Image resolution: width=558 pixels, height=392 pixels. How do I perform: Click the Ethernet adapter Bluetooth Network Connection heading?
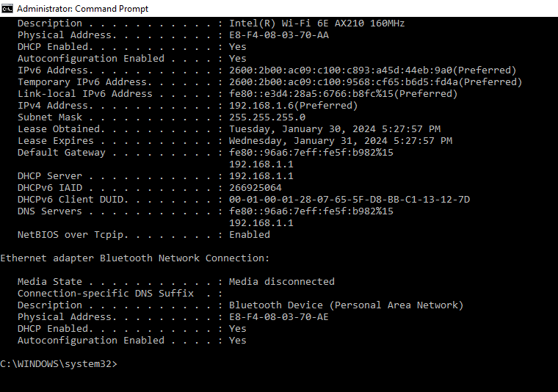[x=135, y=258]
